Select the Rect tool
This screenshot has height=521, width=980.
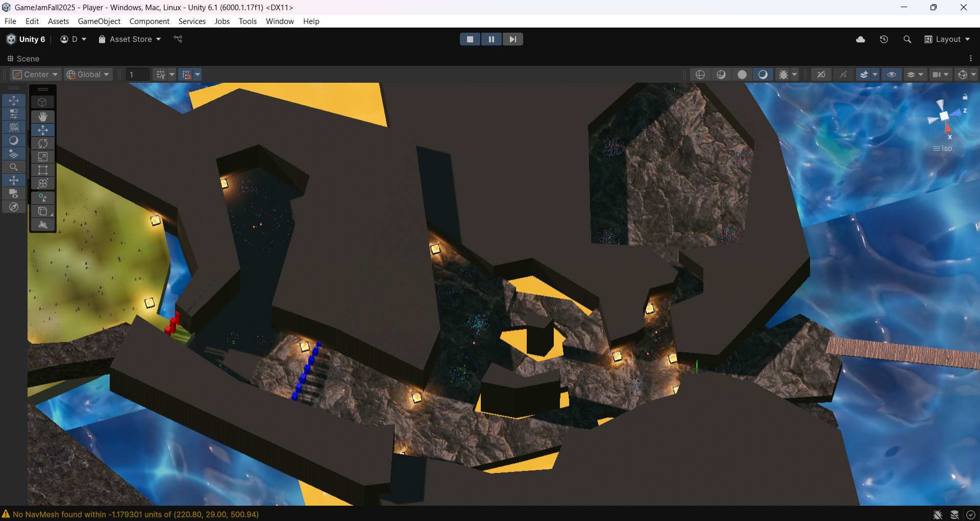(43, 170)
